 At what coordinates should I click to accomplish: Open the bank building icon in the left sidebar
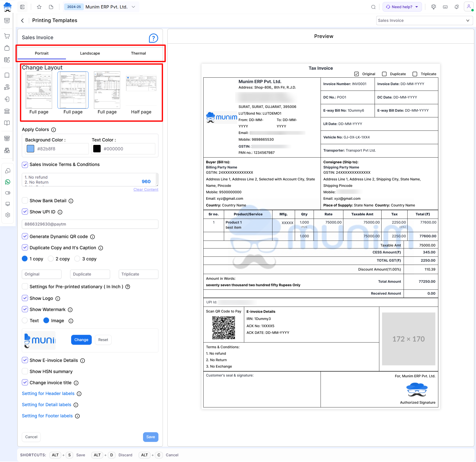(x=7, y=111)
